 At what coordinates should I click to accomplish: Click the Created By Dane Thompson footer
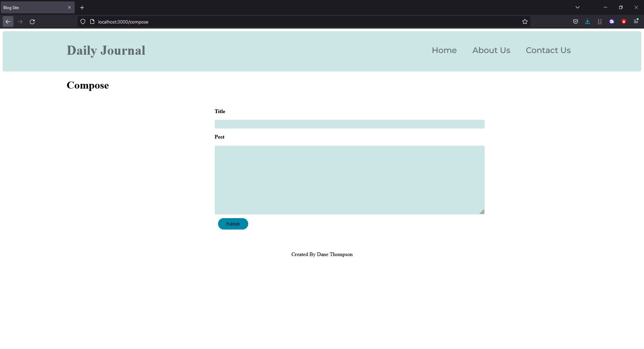click(x=322, y=254)
